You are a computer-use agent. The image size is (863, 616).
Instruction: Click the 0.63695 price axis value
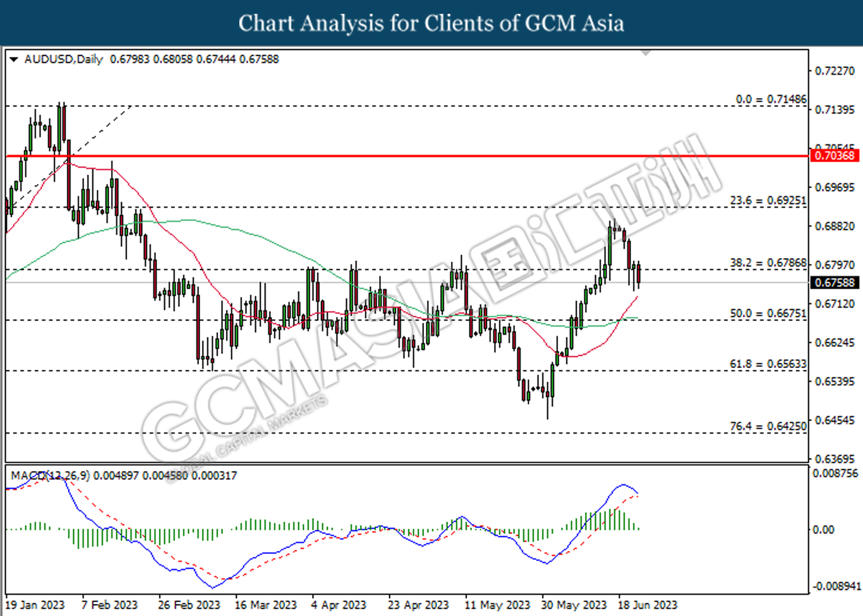pyautogui.click(x=835, y=459)
